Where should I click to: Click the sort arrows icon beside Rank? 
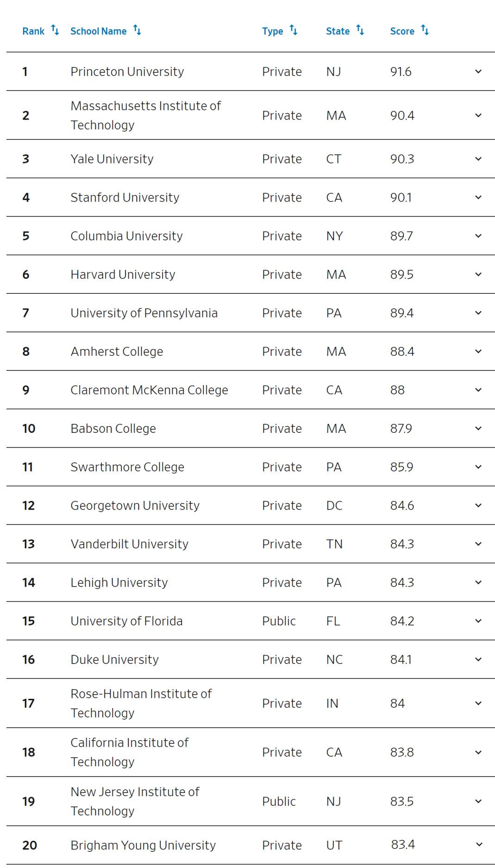point(55,31)
